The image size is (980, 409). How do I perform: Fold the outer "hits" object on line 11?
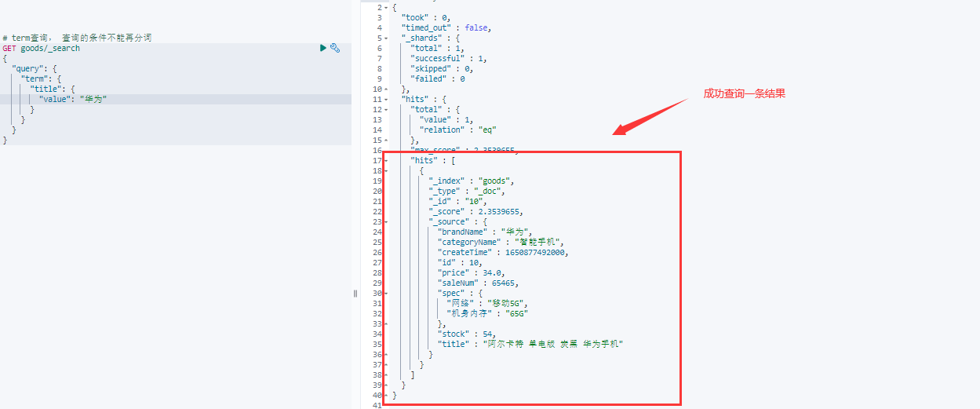coord(385,99)
